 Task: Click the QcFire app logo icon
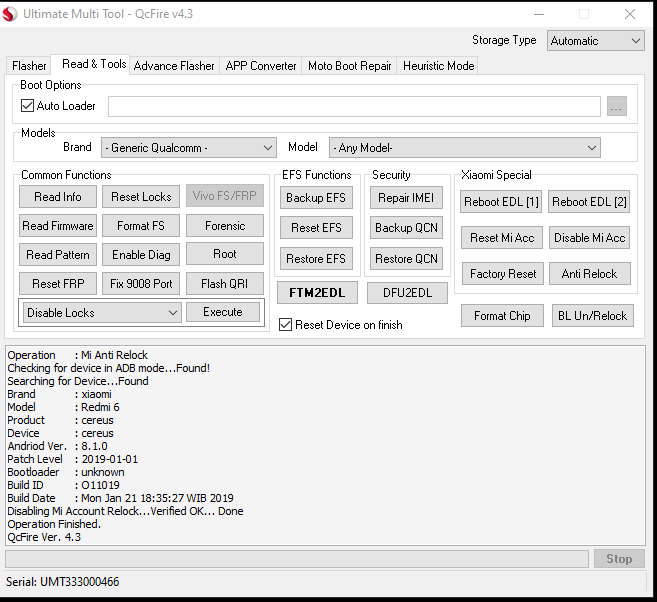pos(10,14)
